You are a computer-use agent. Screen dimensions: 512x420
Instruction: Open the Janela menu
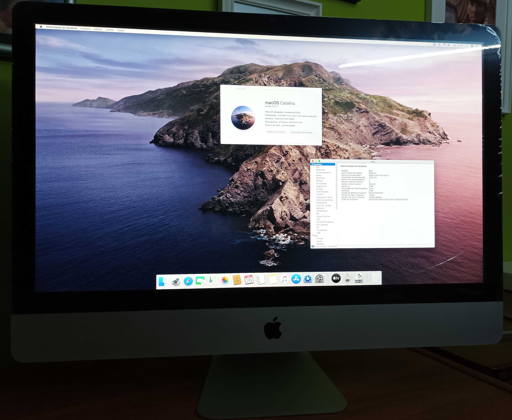pos(109,30)
